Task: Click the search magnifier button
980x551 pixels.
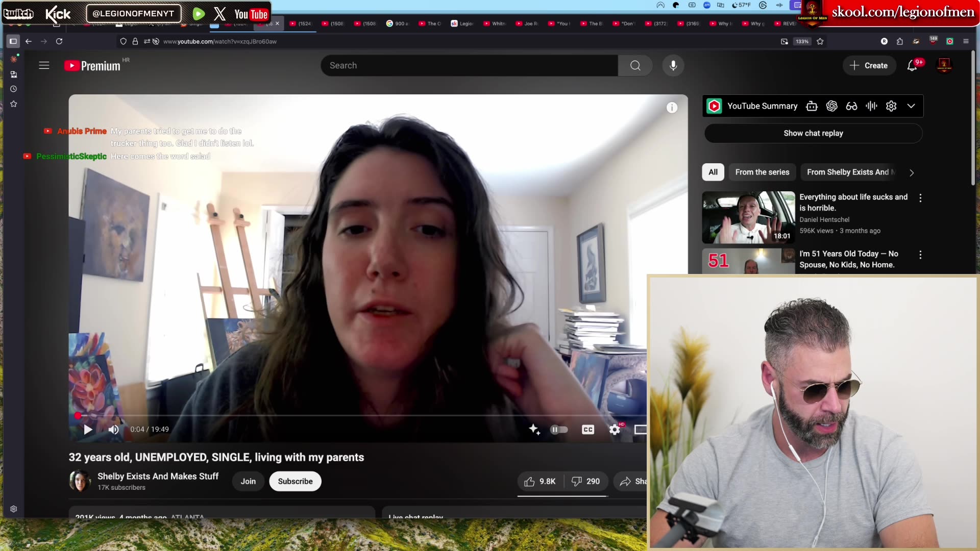Action: click(x=635, y=65)
